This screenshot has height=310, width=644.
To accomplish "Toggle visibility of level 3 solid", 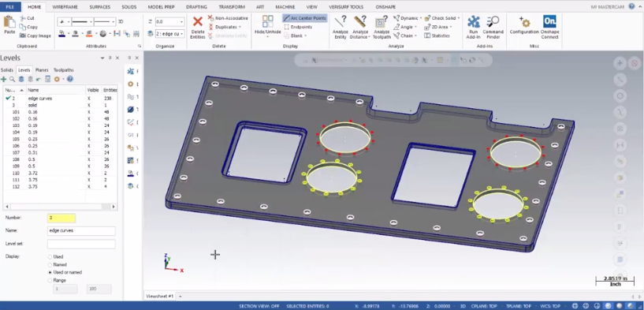I will tap(89, 105).
